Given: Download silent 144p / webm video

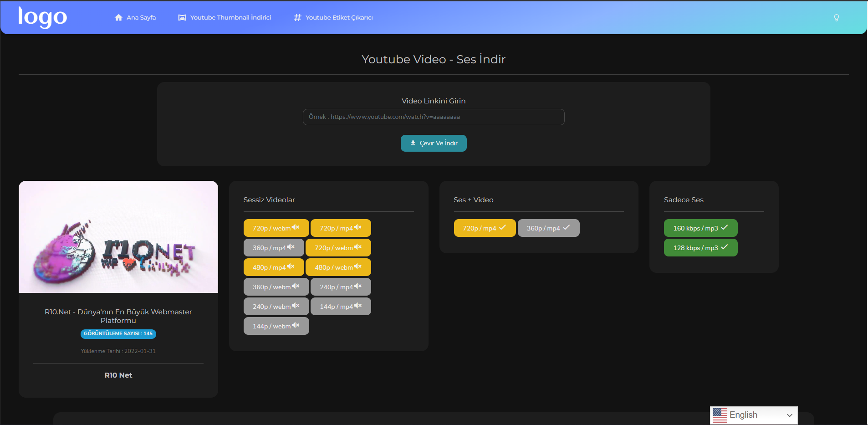Looking at the screenshot, I should pyautogui.click(x=276, y=326).
